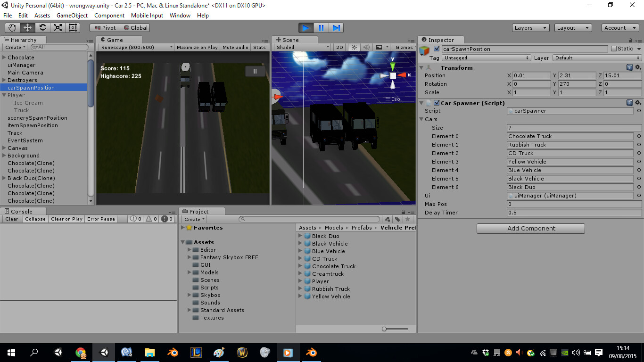Open the Layout dropdown
The width and height of the screenshot is (644, 362).
(x=572, y=27)
